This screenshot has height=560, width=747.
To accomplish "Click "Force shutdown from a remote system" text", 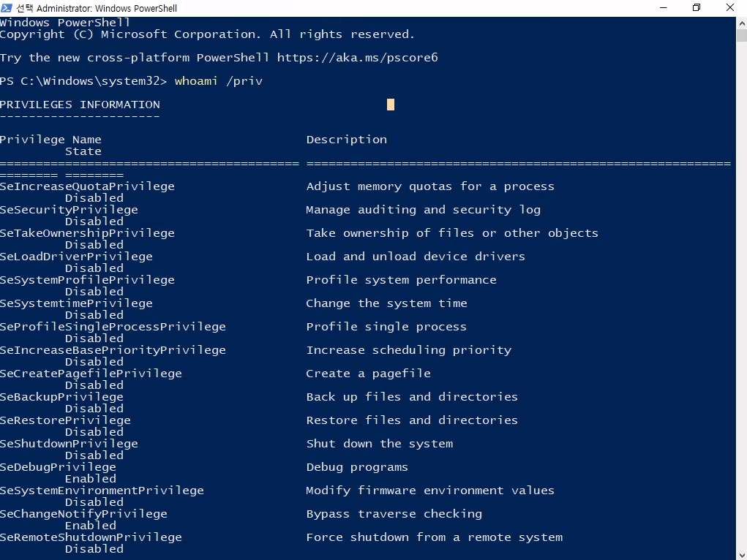I will click(x=435, y=537).
